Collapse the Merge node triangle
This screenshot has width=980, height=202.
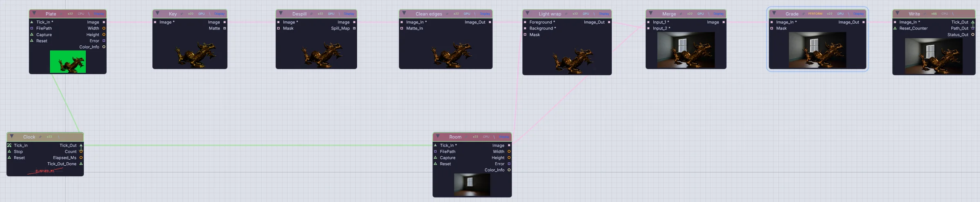[650, 13]
